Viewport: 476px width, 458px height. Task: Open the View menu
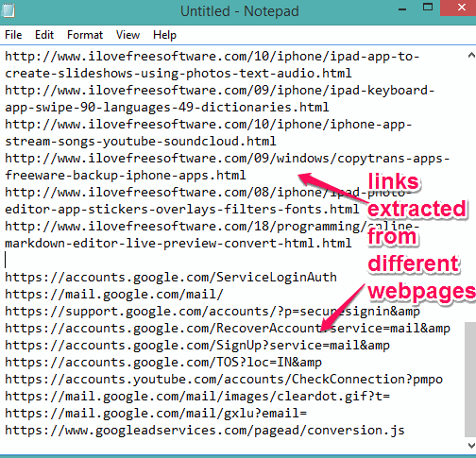(x=127, y=35)
